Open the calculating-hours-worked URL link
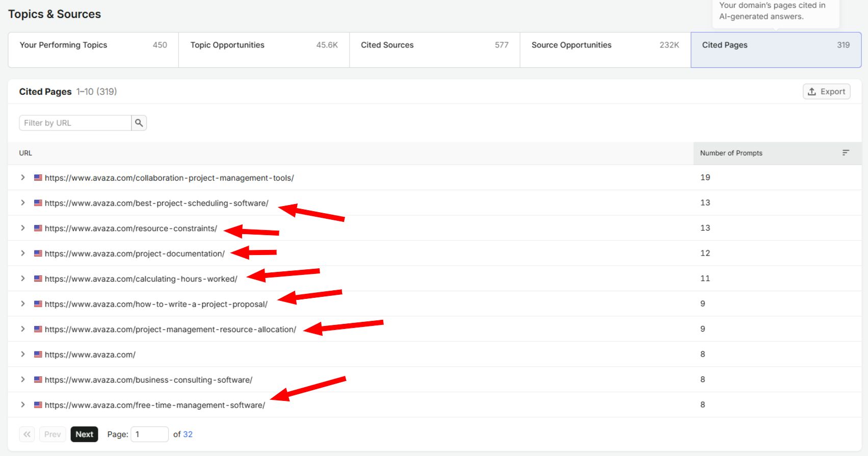Image resolution: width=868 pixels, height=456 pixels. pyautogui.click(x=141, y=279)
